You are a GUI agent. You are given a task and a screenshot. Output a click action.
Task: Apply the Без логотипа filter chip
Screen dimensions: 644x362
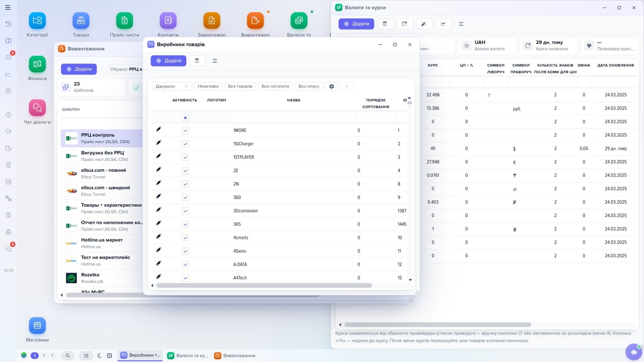275,86
